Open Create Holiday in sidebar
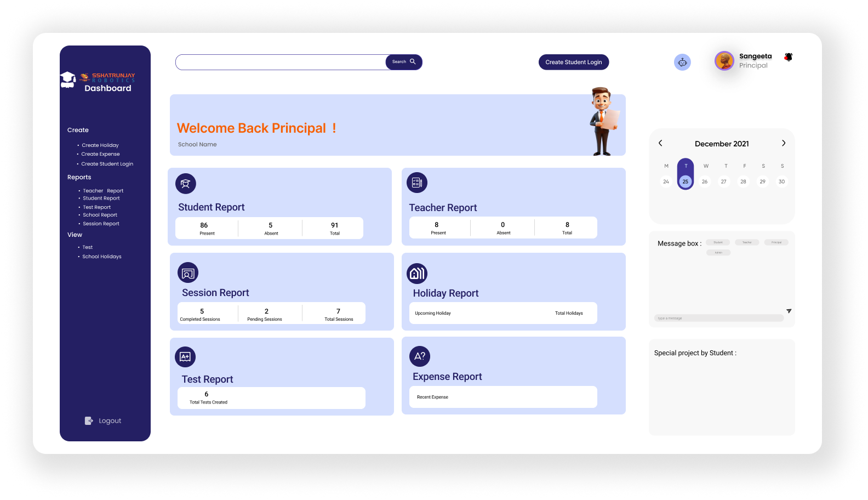Screen dimensions: 868x500 pyautogui.click(x=100, y=145)
